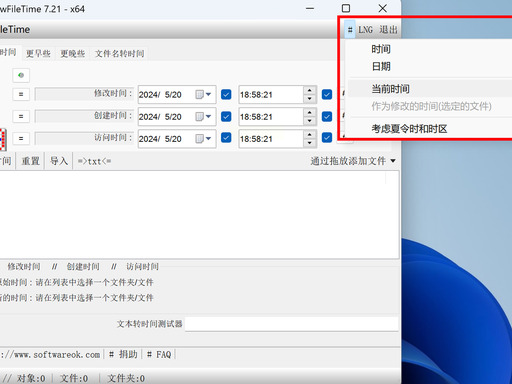Open the 修改时间 date calendar dropdown
The image size is (512, 384).
(203, 95)
